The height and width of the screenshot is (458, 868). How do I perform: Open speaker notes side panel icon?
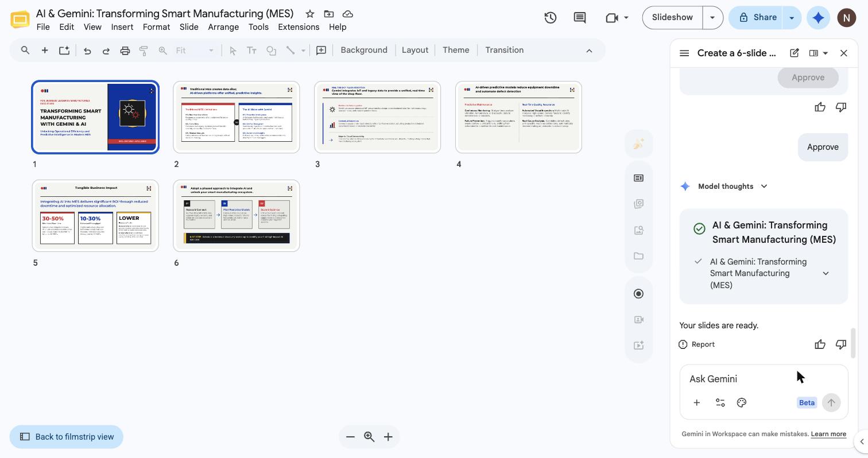tap(638, 178)
